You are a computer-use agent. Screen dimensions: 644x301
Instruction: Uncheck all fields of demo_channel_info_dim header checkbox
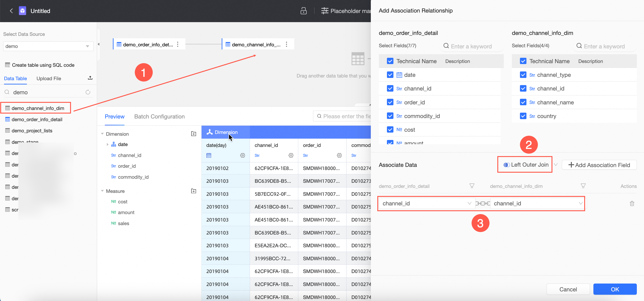[523, 61]
